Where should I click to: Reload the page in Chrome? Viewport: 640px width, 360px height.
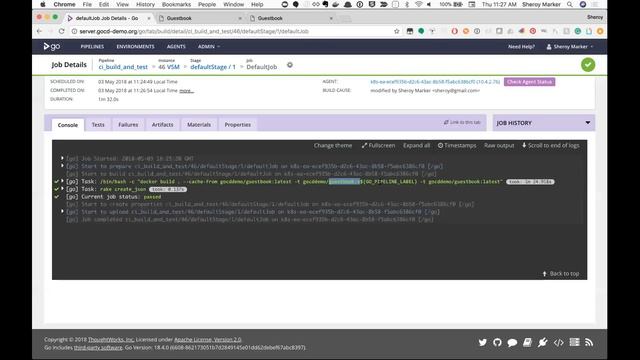[x=61, y=31]
